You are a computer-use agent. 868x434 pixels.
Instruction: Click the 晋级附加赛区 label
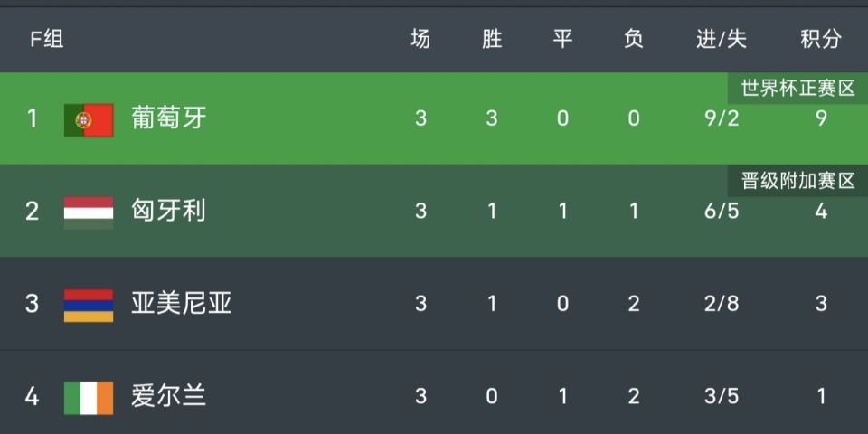pos(797,181)
